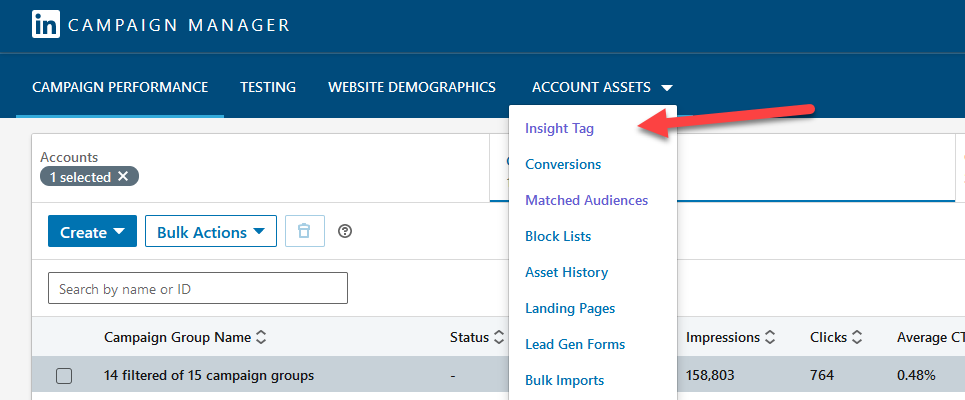Switch to the Testing tab
965x400 pixels.
(268, 87)
